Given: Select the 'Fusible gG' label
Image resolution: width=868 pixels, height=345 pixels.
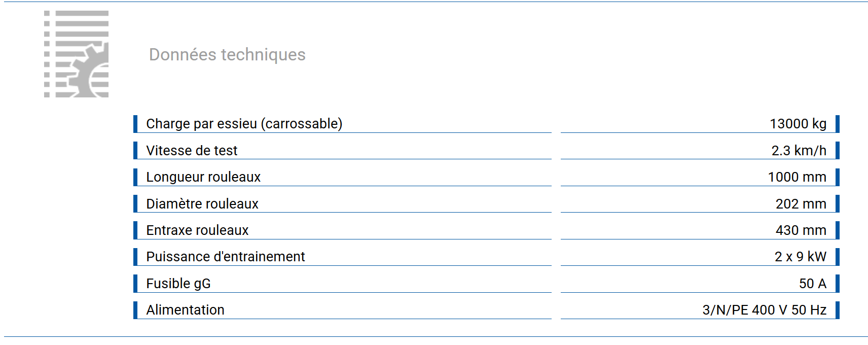Looking at the screenshot, I should [178, 284].
